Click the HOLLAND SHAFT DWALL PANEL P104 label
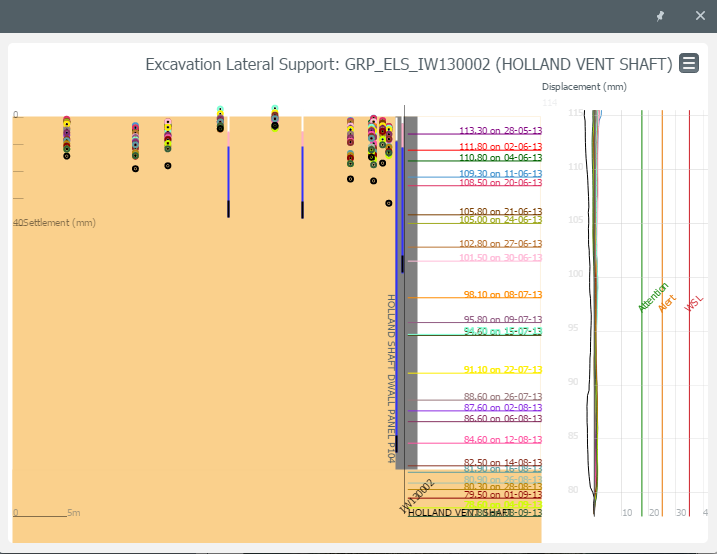 [391, 378]
